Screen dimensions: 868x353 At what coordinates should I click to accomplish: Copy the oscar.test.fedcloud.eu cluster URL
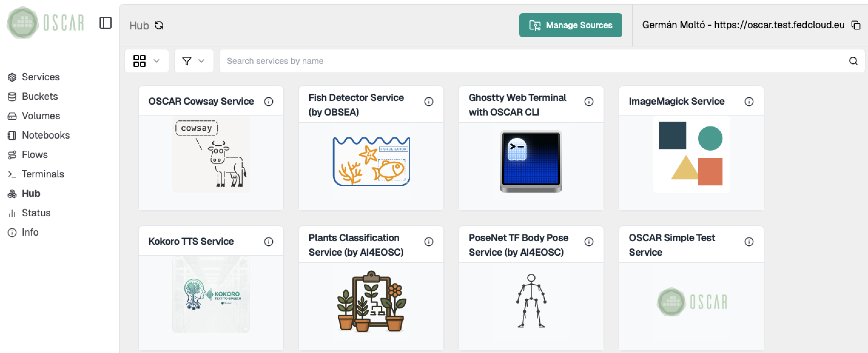[x=856, y=25]
